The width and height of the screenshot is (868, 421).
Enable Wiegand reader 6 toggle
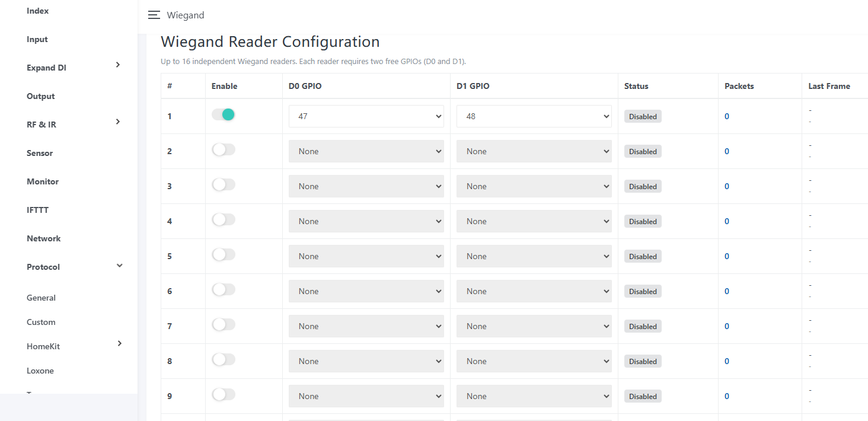click(224, 289)
